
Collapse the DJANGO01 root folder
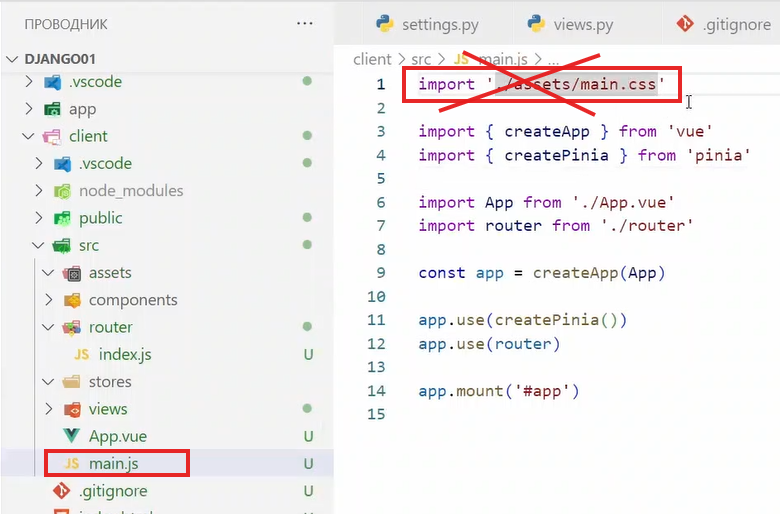[12, 59]
